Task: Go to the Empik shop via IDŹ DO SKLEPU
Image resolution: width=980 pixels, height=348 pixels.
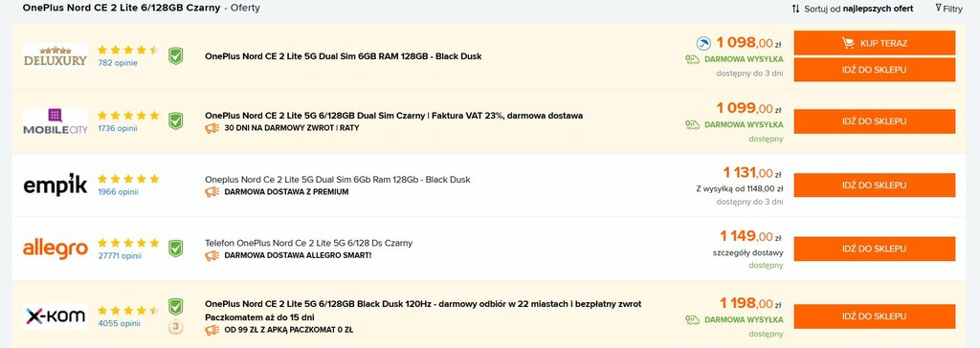Action: click(875, 185)
